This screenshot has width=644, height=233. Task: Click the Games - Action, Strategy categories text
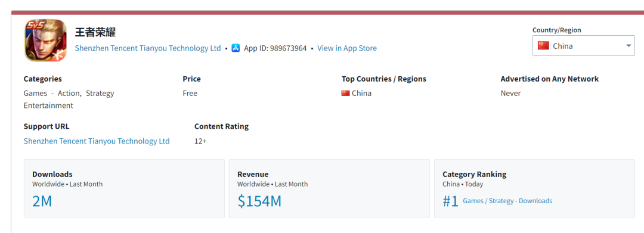pyautogui.click(x=69, y=93)
